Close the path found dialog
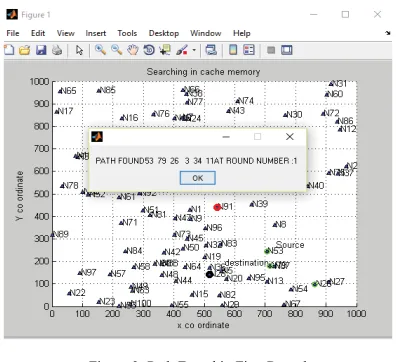The image size is (396, 362). pyautogui.click(x=290, y=137)
